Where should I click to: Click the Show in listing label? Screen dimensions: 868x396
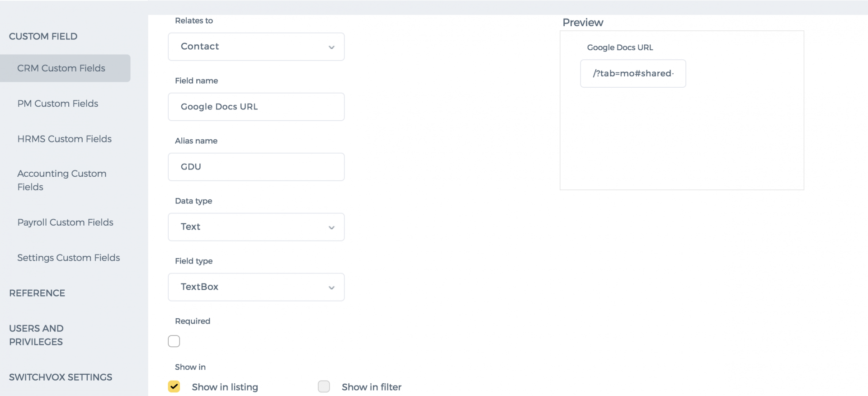pyautogui.click(x=225, y=387)
